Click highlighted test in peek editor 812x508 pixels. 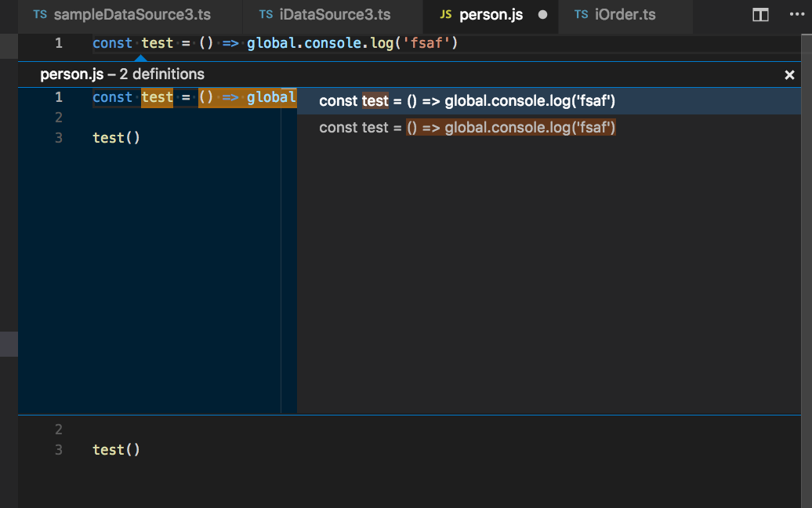pos(157,97)
